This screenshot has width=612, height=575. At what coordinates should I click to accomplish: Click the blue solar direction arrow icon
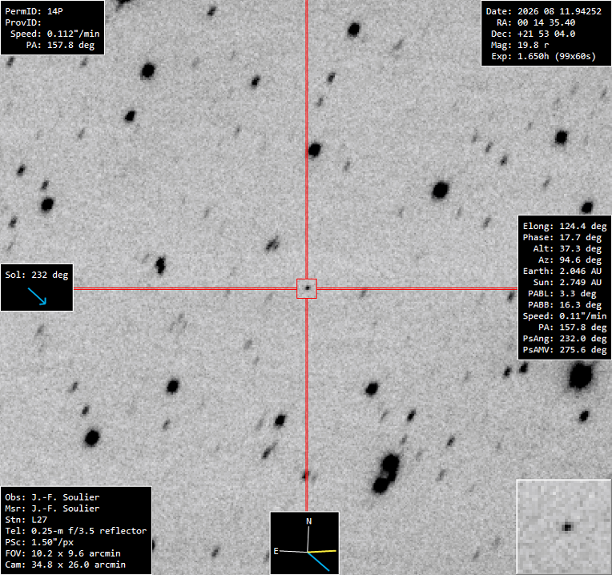click(x=37, y=296)
